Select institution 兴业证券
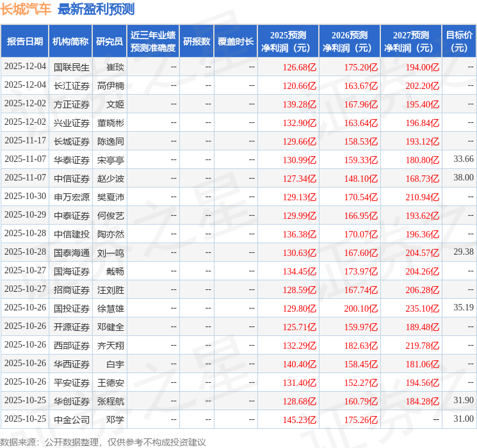477x448 pixels. coord(72,123)
